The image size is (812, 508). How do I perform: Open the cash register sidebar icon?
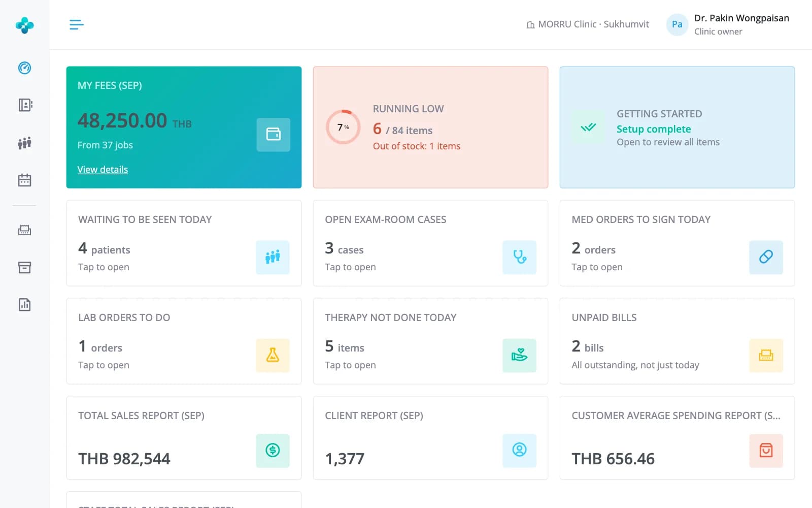tap(24, 230)
